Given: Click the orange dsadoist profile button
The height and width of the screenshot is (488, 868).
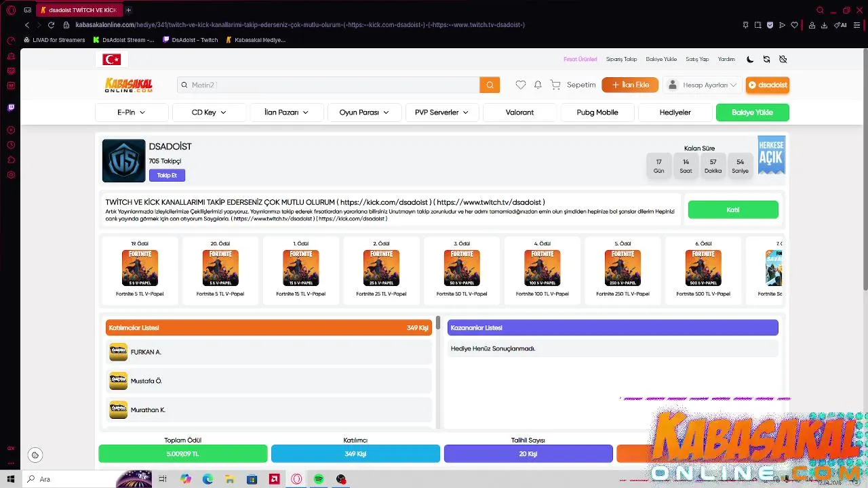Looking at the screenshot, I should coord(768,85).
